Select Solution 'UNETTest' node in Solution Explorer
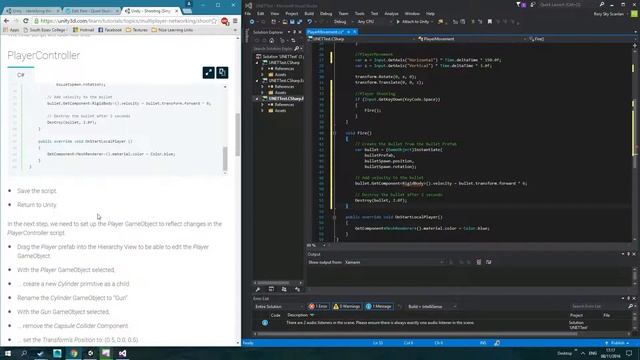 point(280,57)
